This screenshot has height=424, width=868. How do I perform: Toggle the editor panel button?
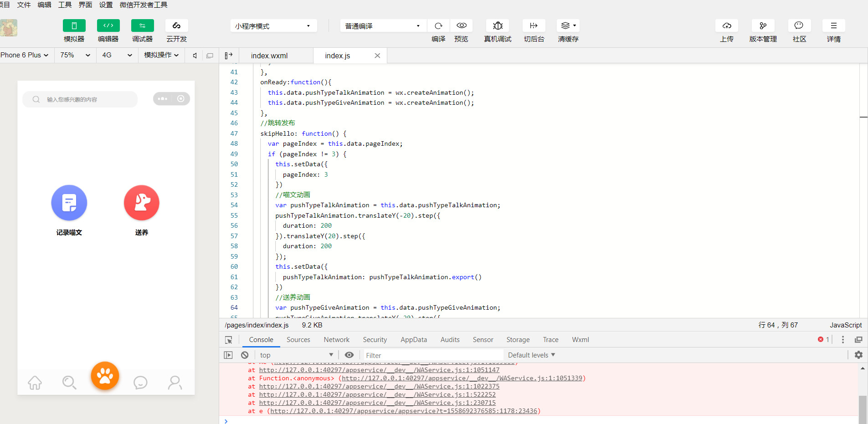(x=108, y=26)
